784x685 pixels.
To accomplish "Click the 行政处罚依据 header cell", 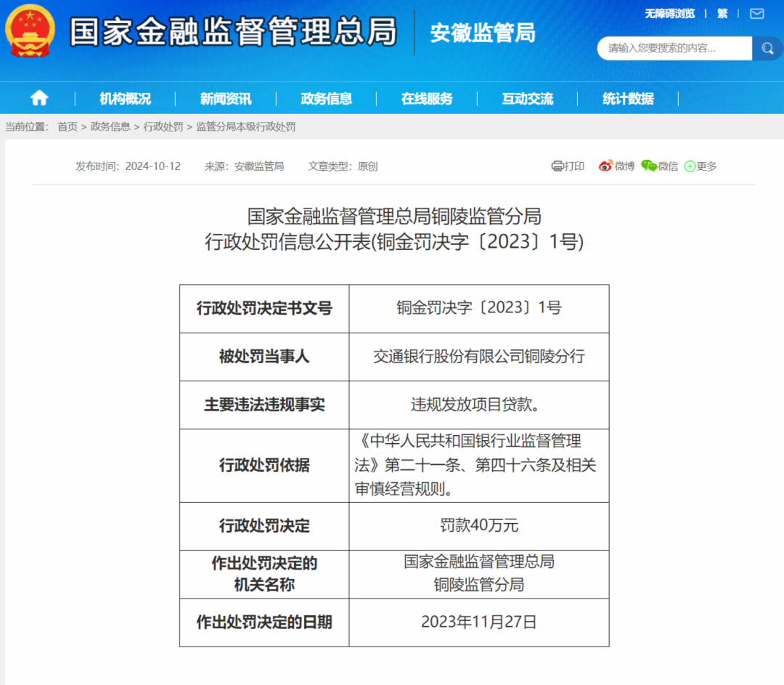I will point(264,466).
